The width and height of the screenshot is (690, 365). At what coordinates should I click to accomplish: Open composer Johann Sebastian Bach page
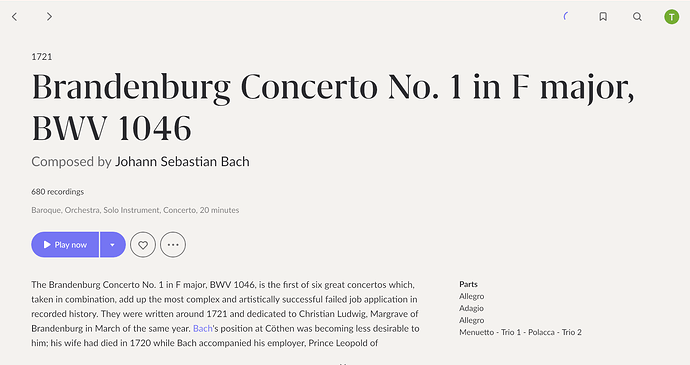click(x=182, y=162)
